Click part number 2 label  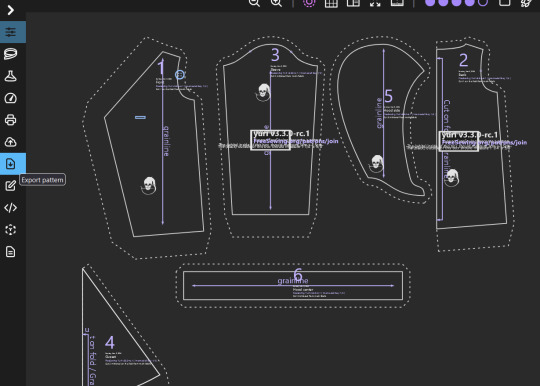464,60
